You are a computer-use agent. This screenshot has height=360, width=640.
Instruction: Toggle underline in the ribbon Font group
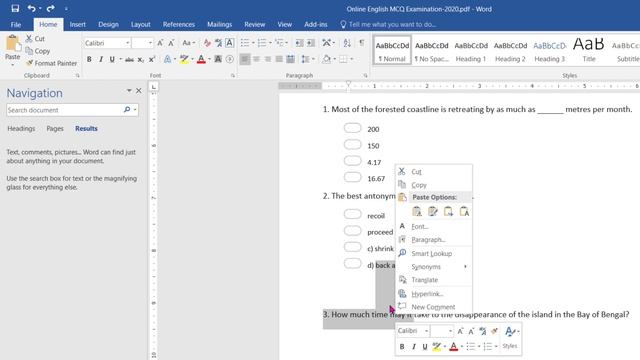pyautogui.click(x=112, y=60)
